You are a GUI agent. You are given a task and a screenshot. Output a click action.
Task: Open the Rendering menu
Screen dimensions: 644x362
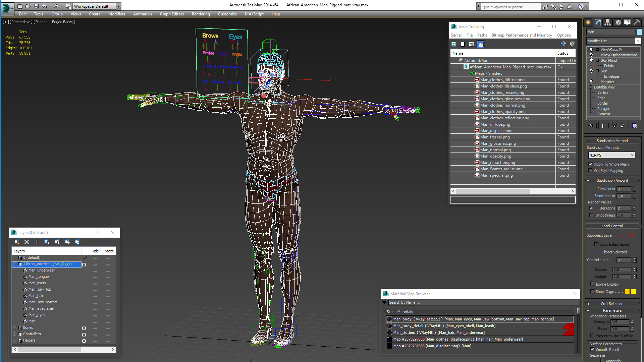(201, 14)
